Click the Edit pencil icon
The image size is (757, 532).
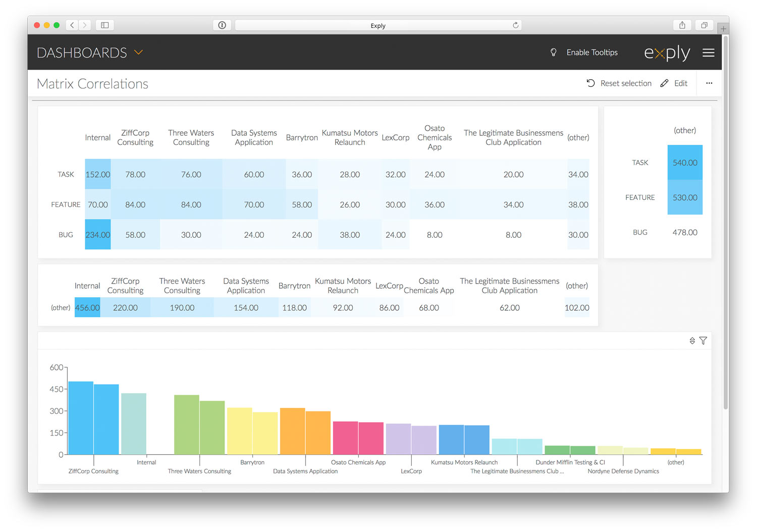[x=665, y=83]
